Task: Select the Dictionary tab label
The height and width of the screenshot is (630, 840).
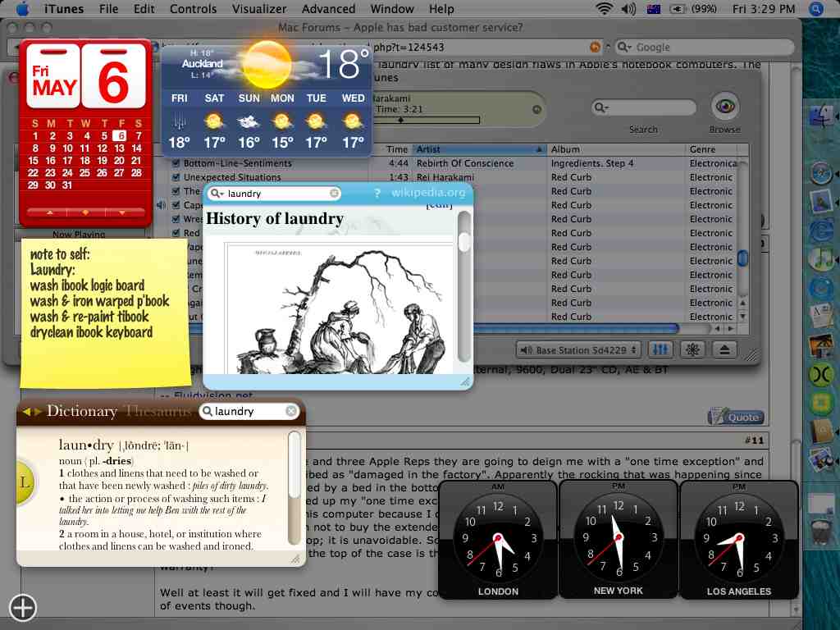Action: [82, 411]
